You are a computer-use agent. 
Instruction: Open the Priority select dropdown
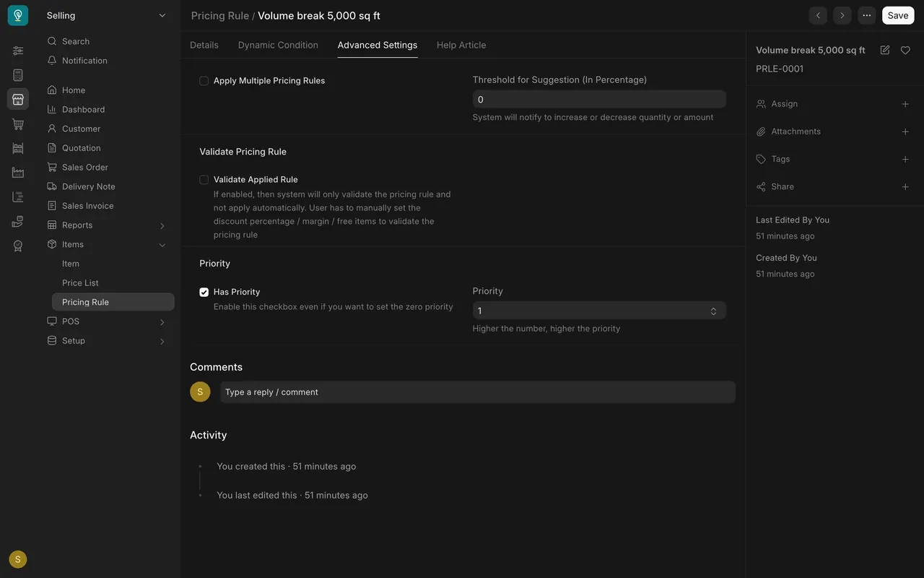pos(599,311)
